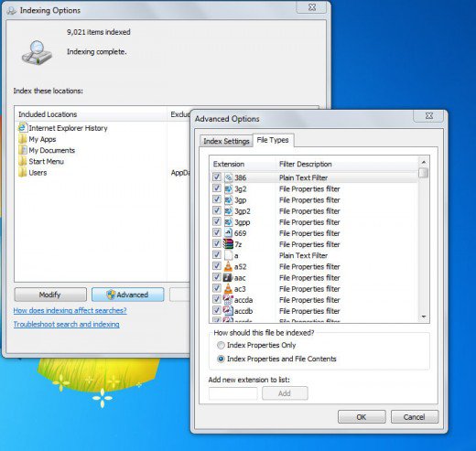Open How does indexing affect searches link

coord(70,310)
